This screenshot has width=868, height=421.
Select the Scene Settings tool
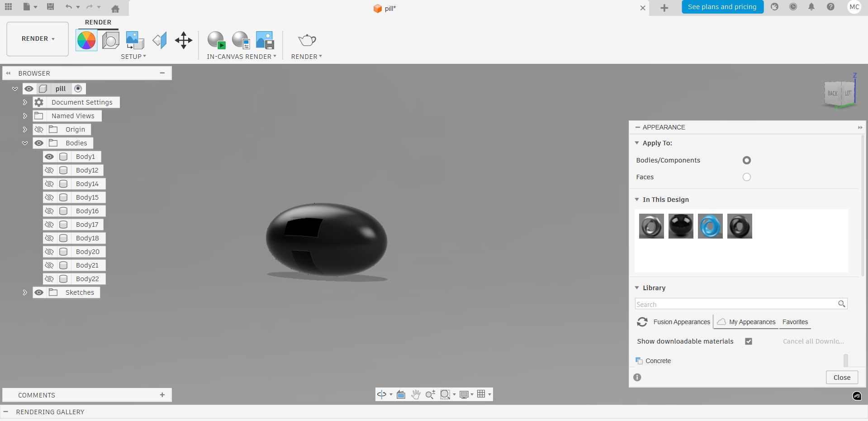(x=110, y=40)
